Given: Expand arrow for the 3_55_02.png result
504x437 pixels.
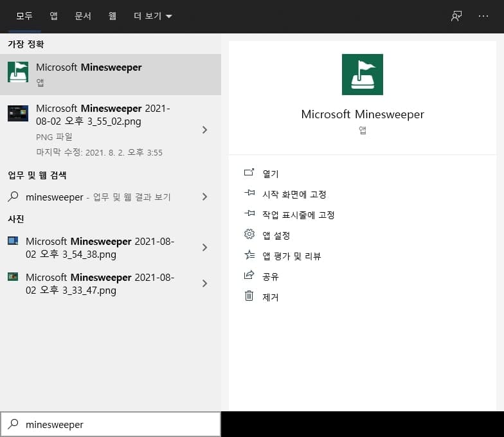Looking at the screenshot, I should pos(204,130).
